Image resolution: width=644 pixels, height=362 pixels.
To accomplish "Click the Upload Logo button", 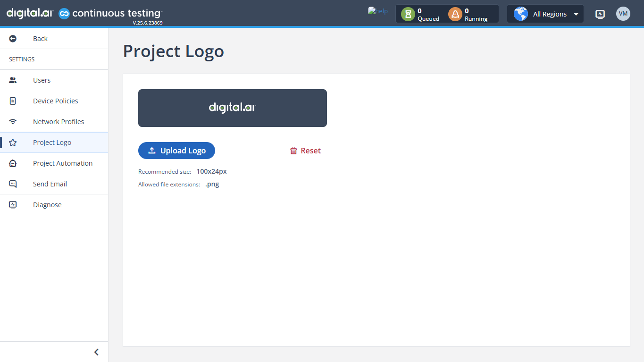I will pos(176,151).
